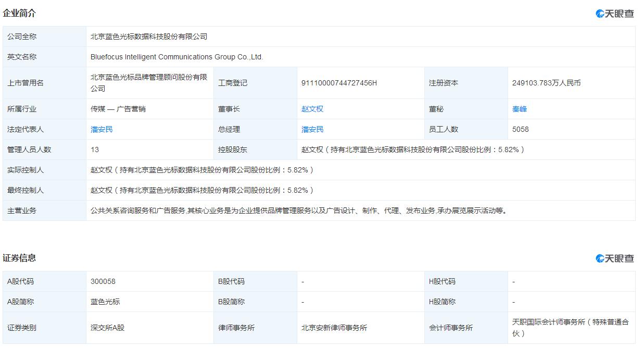
Task: Select 最终控制人 row value 赵文权 5.82%
Action: click(202, 190)
